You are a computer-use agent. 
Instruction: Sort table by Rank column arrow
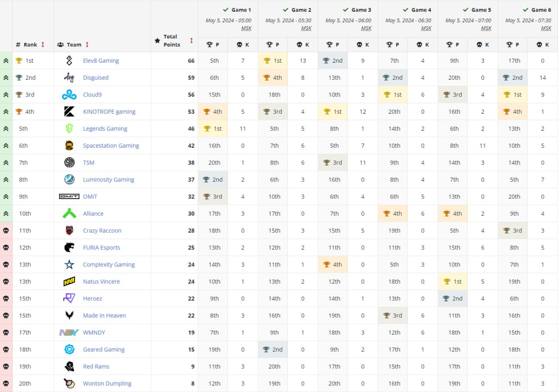pos(43,44)
